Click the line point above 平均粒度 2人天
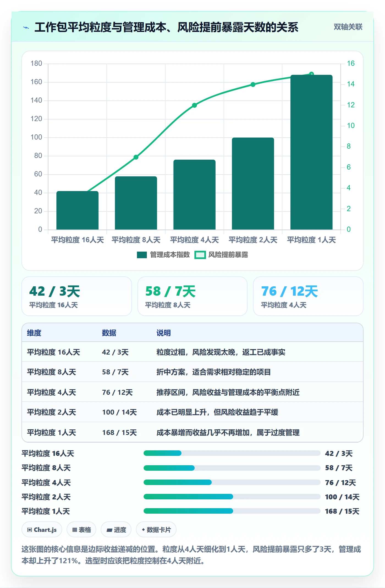The height and width of the screenshot is (588, 385). (253, 85)
